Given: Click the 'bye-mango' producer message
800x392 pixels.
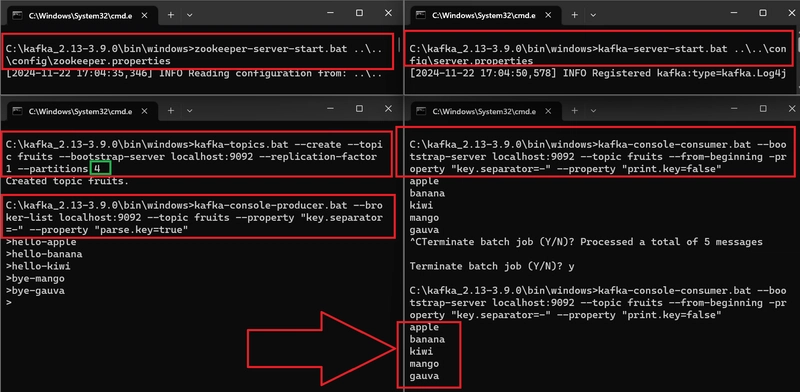Looking at the screenshot, I should click(x=35, y=279).
